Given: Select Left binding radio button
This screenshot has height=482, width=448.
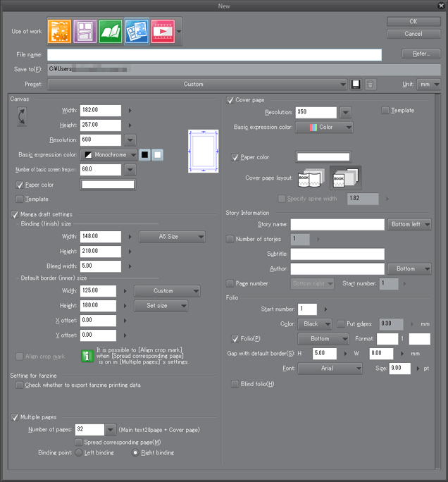Looking at the screenshot, I should (79, 452).
